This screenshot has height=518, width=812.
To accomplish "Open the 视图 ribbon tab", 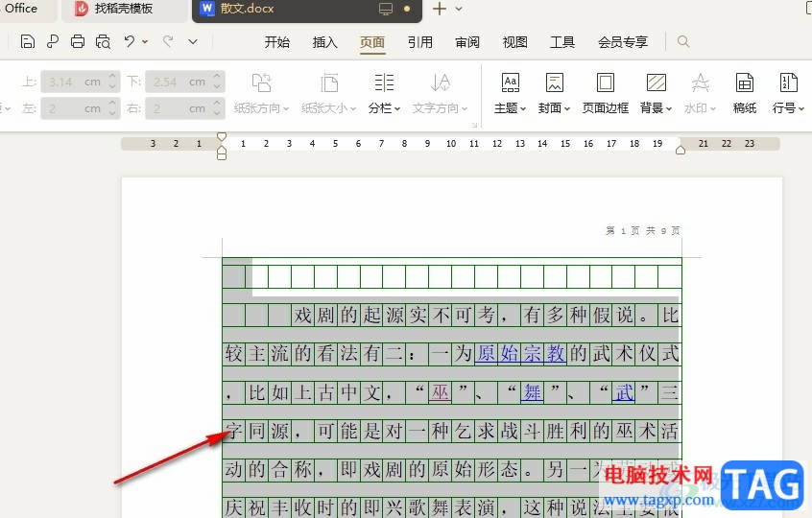I will click(515, 42).
